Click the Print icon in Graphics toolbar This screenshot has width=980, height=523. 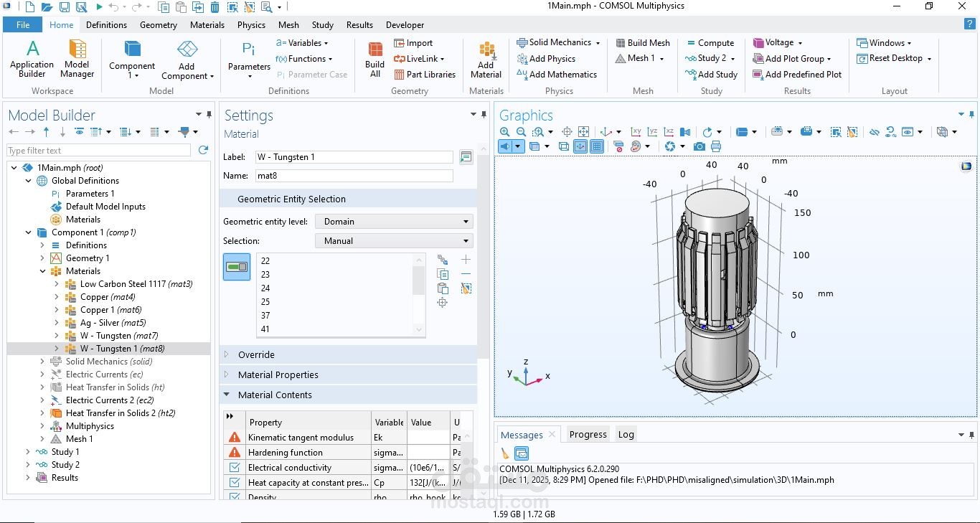(x=715, y=146)
